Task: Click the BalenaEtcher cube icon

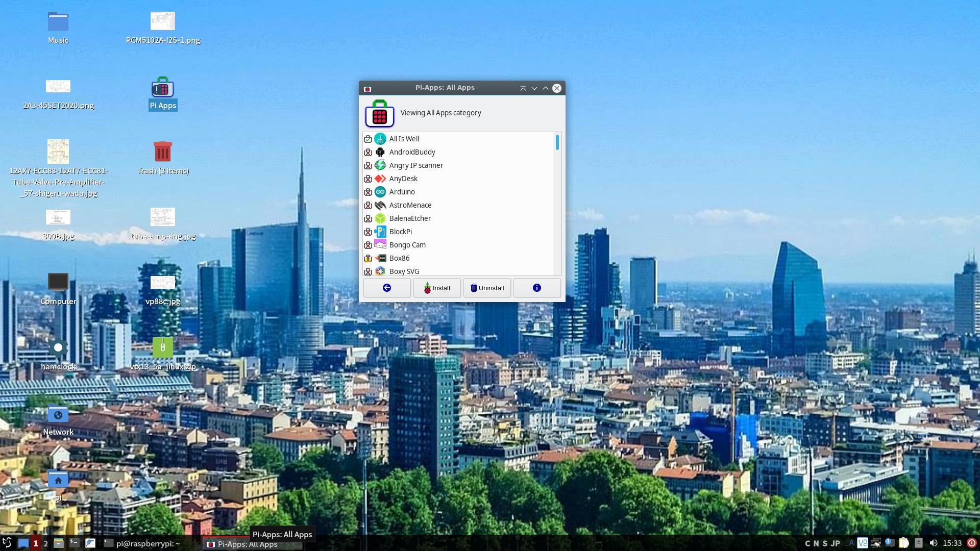Action: point(380,218)
